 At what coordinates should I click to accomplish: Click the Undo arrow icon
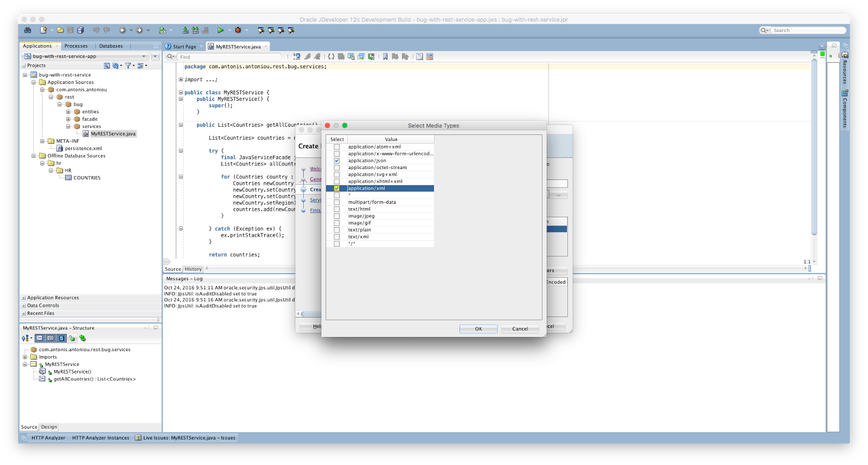click(x=96, y=30)
